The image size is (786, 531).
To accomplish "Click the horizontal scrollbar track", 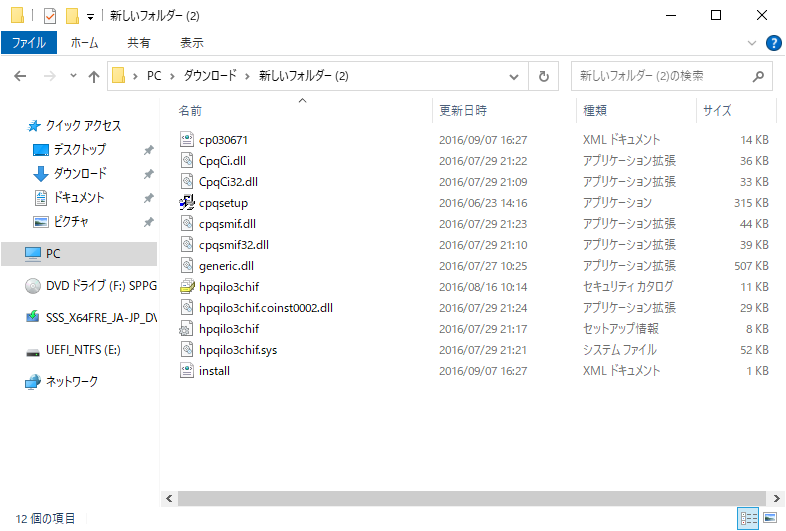I will [471, 498].
